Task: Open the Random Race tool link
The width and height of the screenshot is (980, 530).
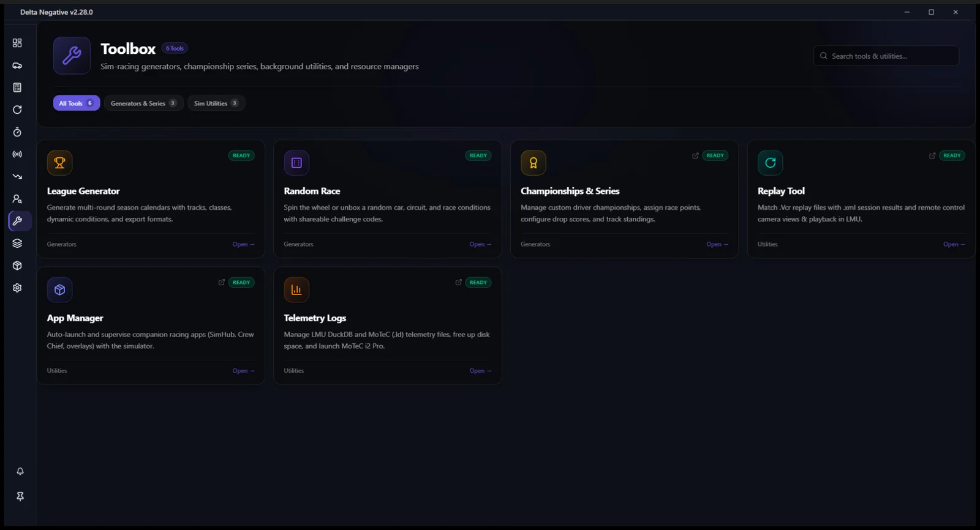Action: [x=480, y=244]
